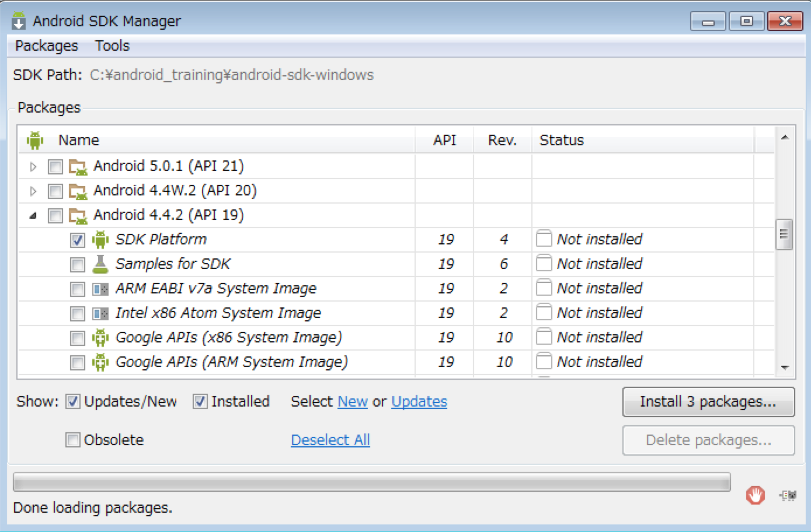The width and height of the screenshot is (811, 532).
Task: Click the scrollbar up arrow
Action: pyautogui.click(x=785, y=137)
